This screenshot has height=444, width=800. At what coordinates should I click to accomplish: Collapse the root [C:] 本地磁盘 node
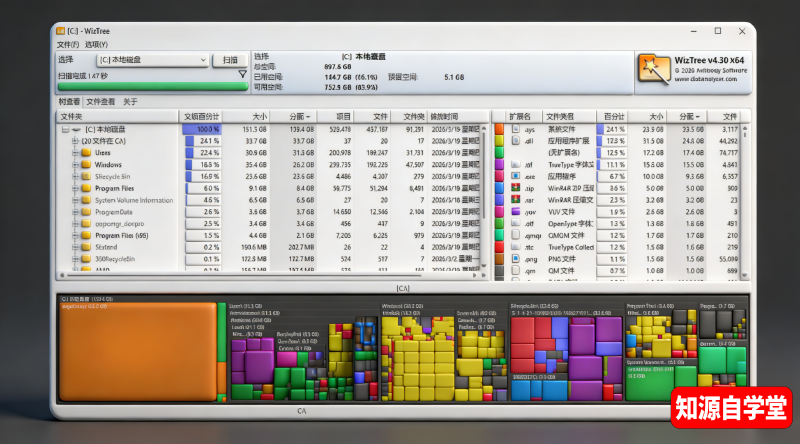pos(65,130)
